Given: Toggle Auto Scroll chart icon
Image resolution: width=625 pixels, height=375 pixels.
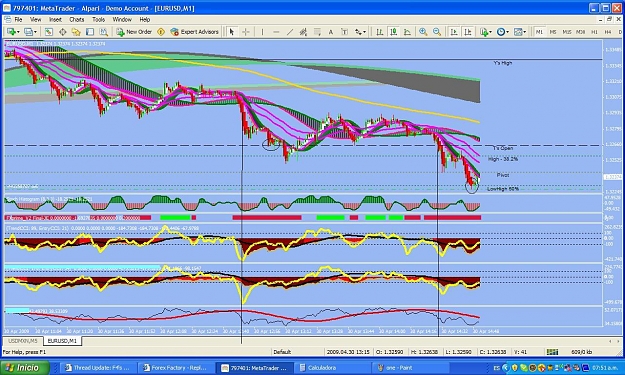Looking at the screenshot, I should click(454, 32).
